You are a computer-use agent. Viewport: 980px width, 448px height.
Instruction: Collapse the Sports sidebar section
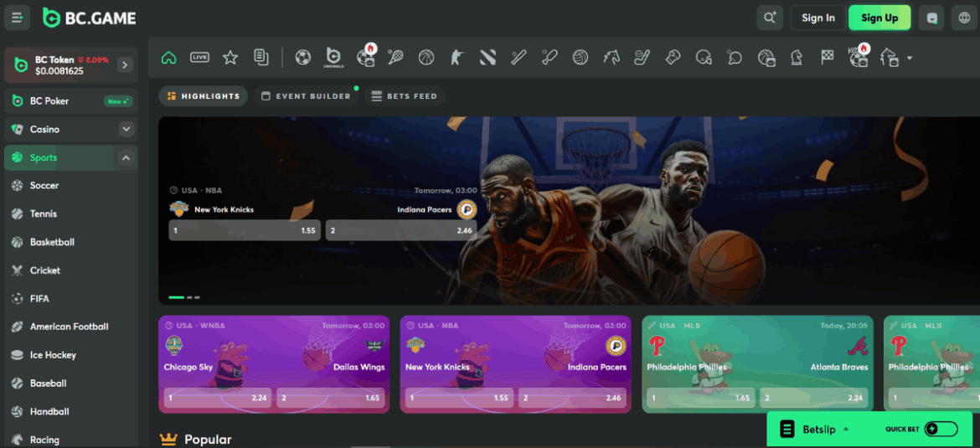(x=126, y=157)
